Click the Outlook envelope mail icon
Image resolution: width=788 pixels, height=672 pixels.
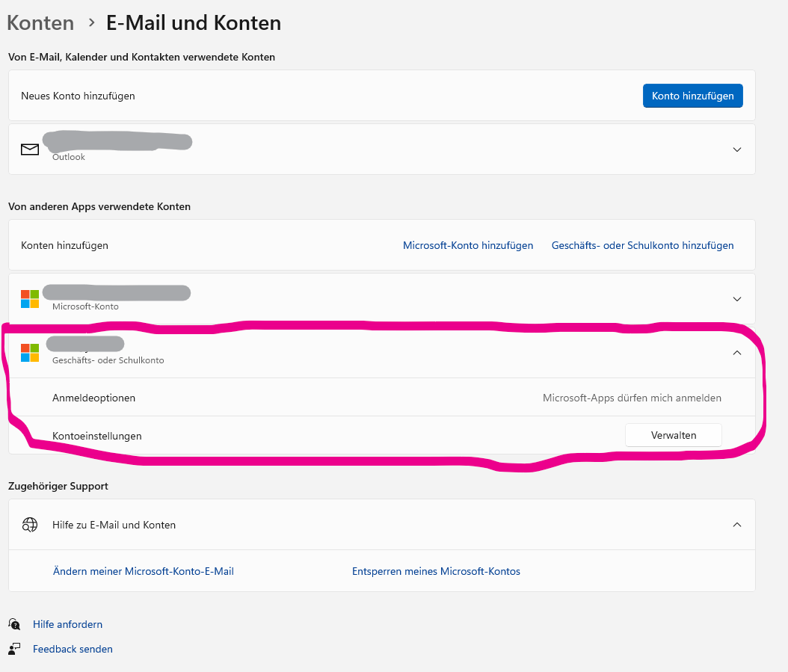30,149
